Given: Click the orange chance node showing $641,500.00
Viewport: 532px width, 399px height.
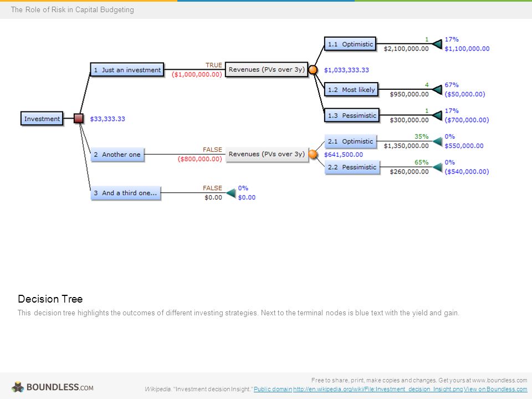Looking at the screenshot, I should 313,155.
